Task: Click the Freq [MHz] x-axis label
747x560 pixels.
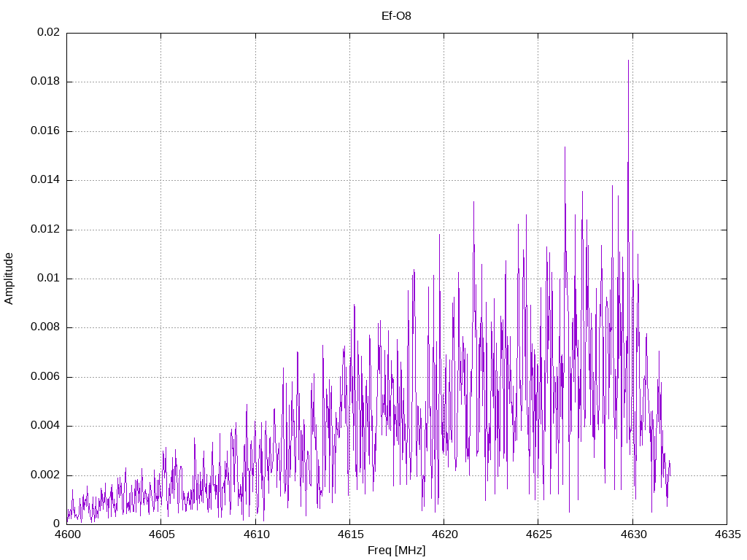Action: point(396,551)
